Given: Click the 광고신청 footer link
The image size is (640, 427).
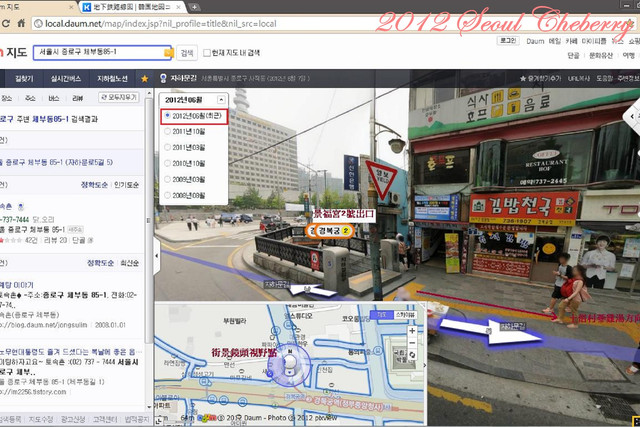Looking at the screenshot, I should (73, 419).
